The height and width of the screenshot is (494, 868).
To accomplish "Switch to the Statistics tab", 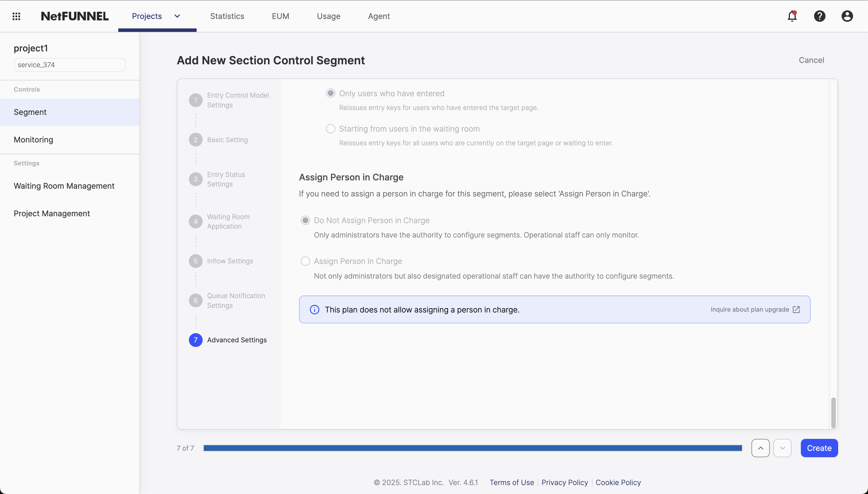I will click(227, 16).
